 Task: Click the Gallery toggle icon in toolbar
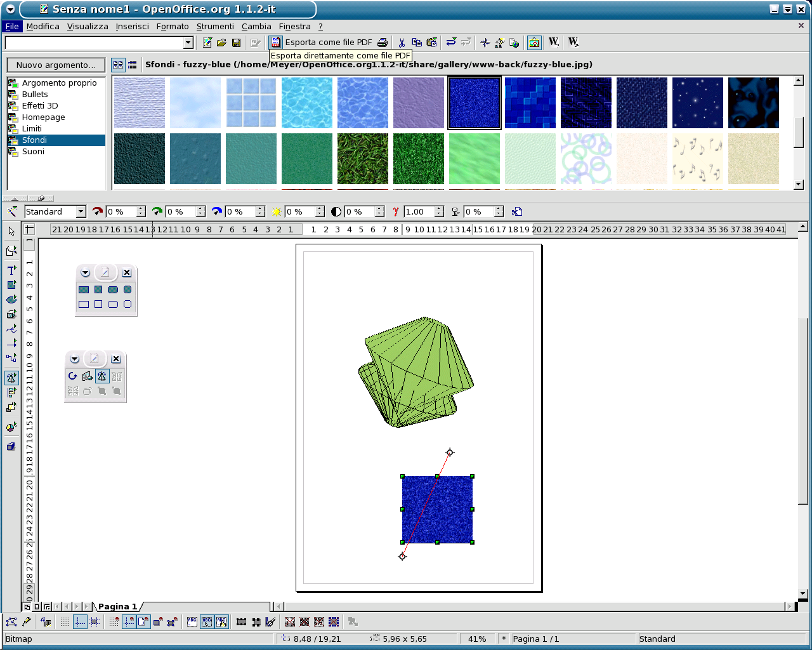tap(534, 43)
